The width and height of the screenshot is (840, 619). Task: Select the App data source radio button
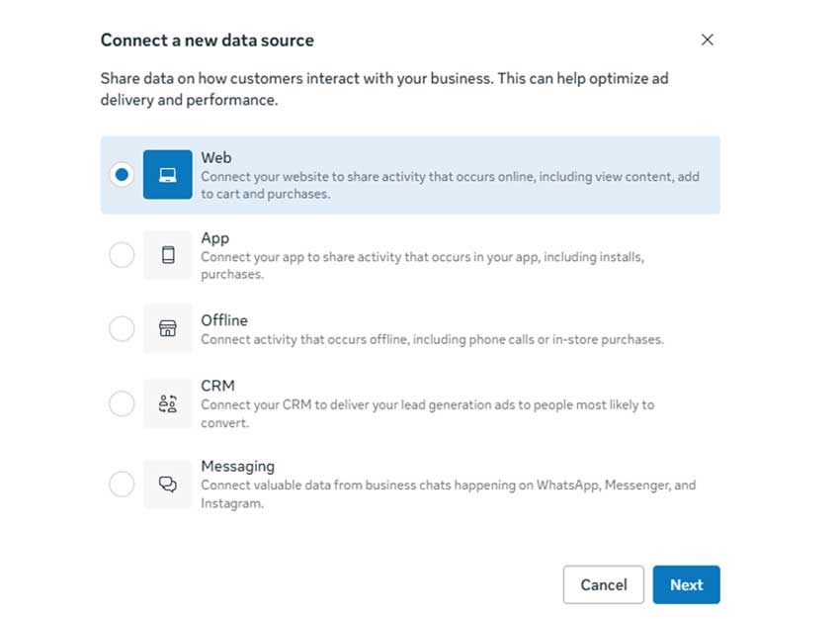122,254
